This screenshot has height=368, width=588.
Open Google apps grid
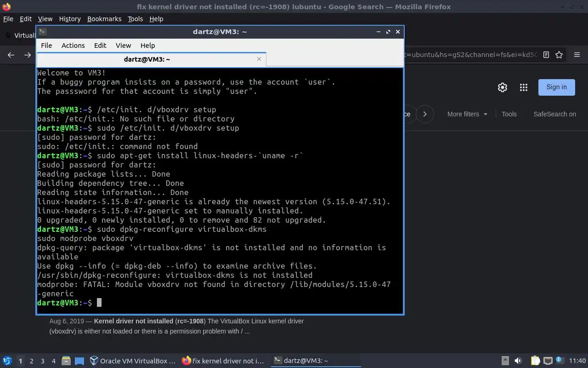(524, 87)
